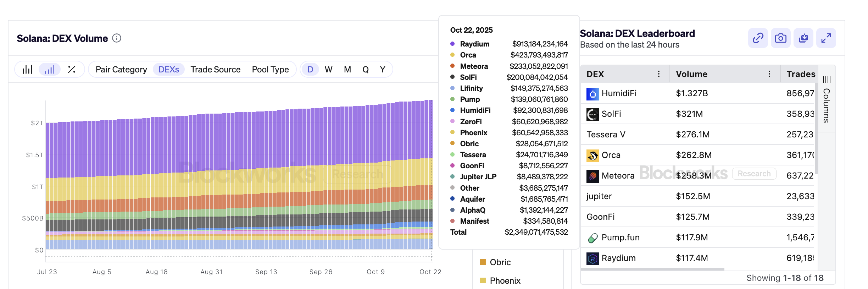This screenshot has width=868, height=289.
Task: Click the Pool Type filter
Action: pyautogui.click(x=270, y=69)
